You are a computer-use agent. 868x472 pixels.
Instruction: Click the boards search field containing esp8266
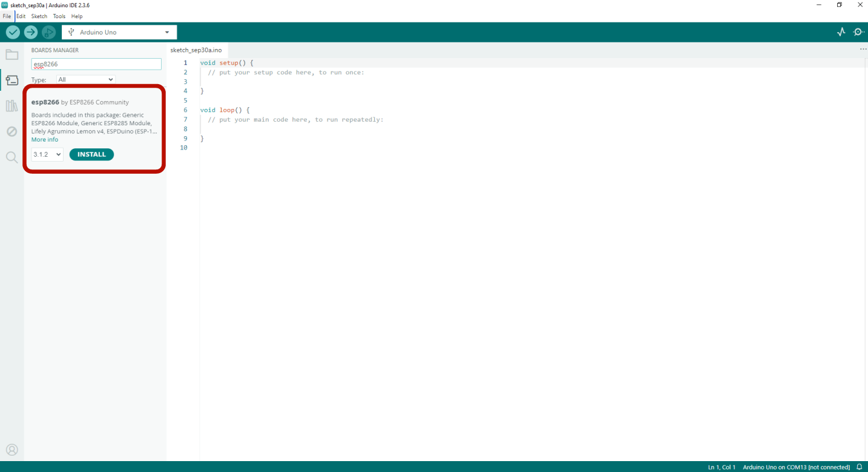(x=96, y=64)
